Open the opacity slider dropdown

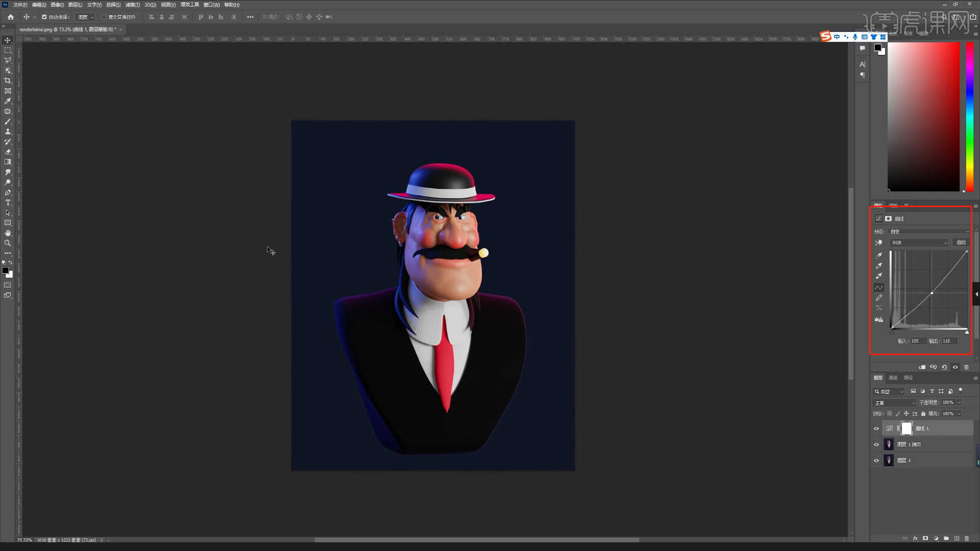pos(960,403)
